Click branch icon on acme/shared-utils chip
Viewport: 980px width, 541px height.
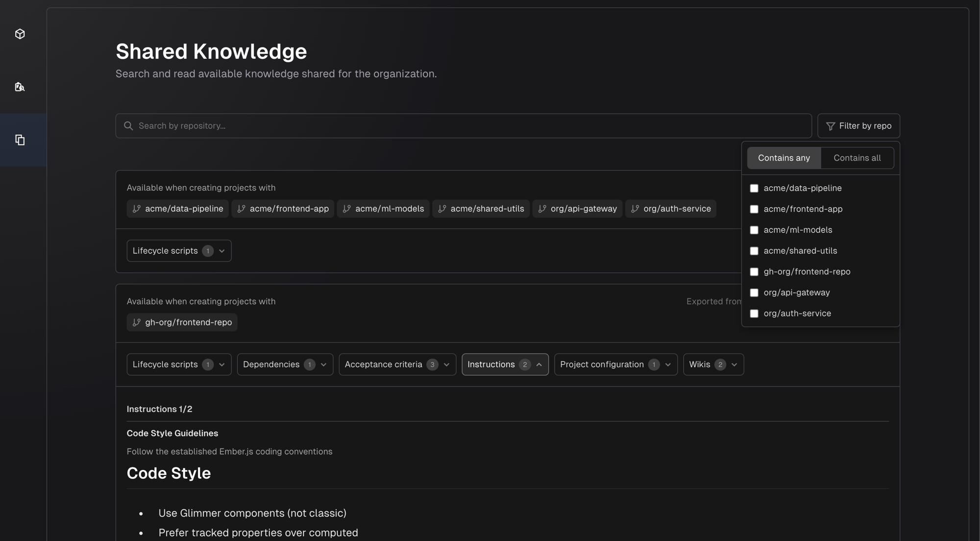tap(442, 209)
